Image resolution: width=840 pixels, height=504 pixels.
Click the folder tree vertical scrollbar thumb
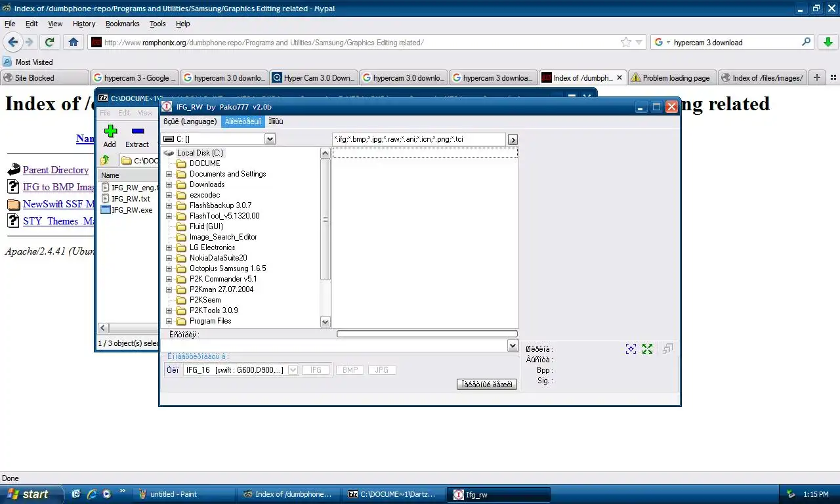[x=325, y=220]
